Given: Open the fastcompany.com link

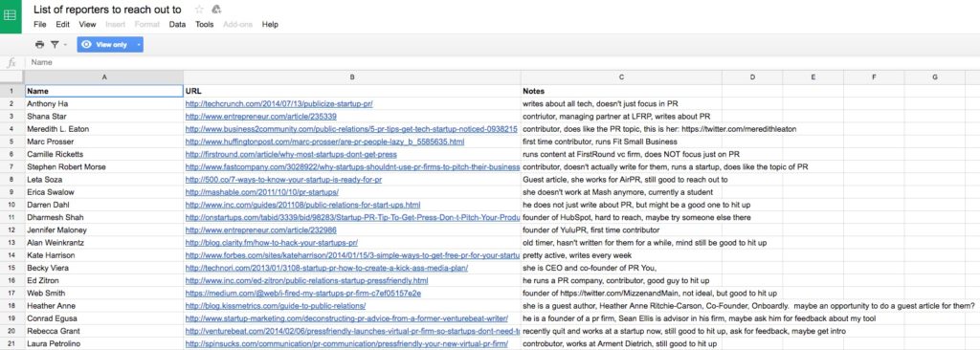Looking at the screenshot, I should point(352,167).
